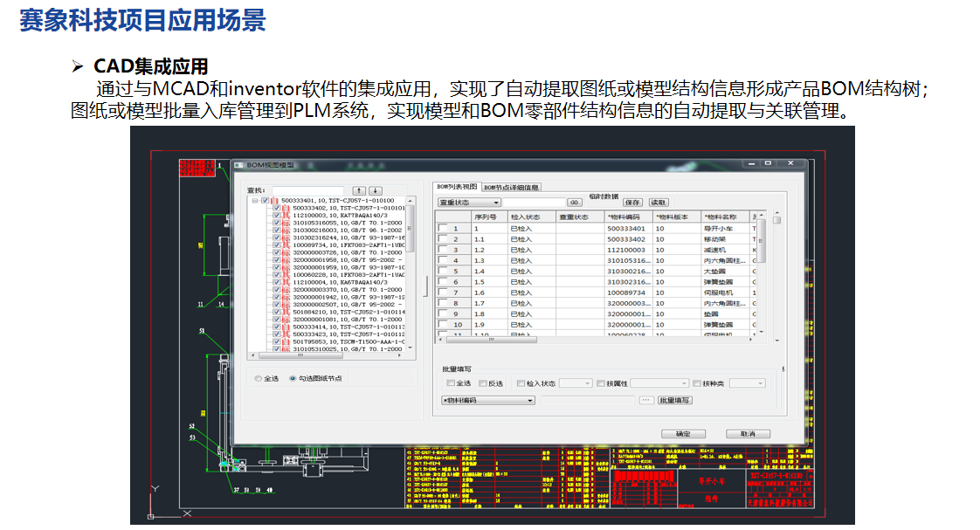Click the small GO search button
The image size is (980, 530).
coord(574,203)
